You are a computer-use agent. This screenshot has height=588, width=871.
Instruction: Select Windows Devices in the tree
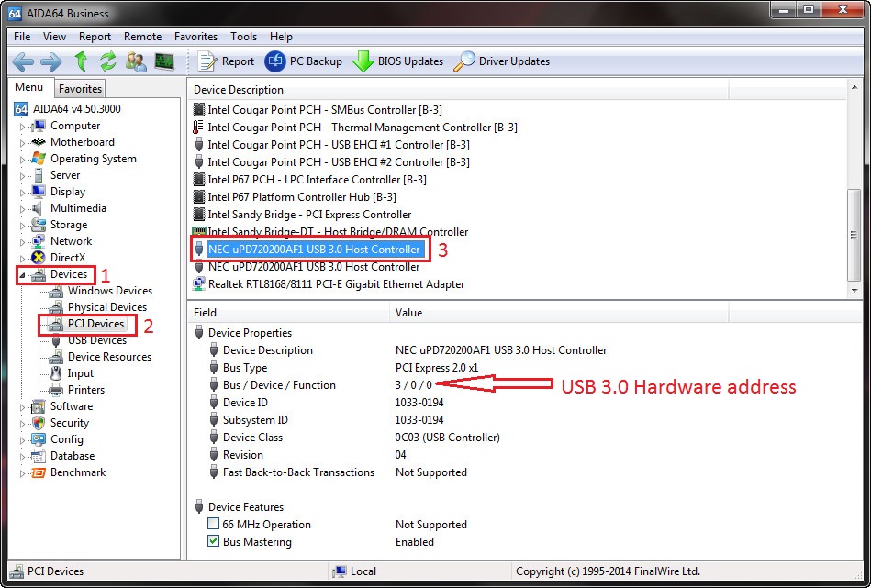[110, 291]
